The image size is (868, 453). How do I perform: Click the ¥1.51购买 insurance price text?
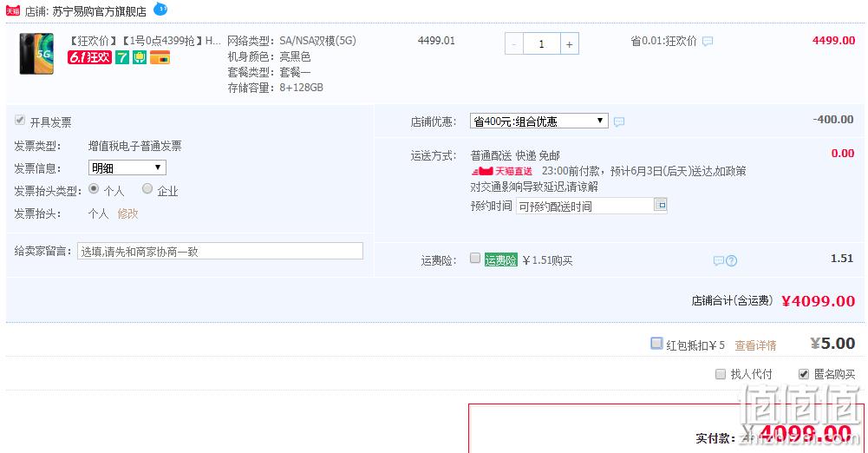(x=547, y=260)
